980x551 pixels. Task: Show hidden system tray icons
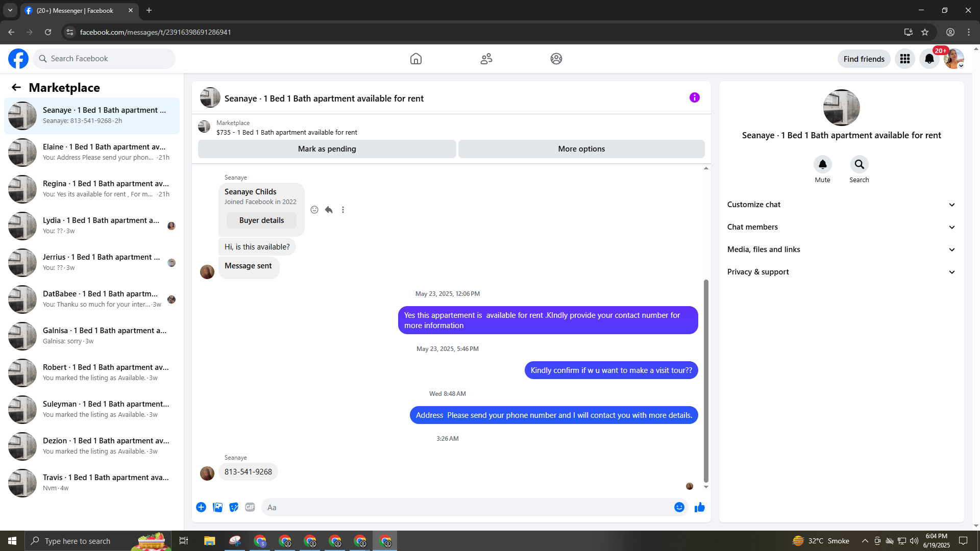(865, 541)
